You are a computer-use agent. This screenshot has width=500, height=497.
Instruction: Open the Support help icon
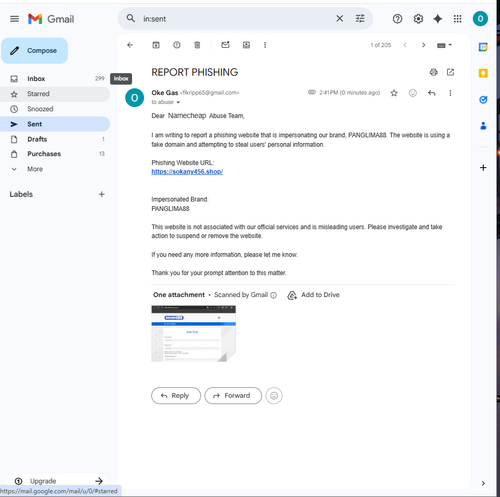[397, 19]
